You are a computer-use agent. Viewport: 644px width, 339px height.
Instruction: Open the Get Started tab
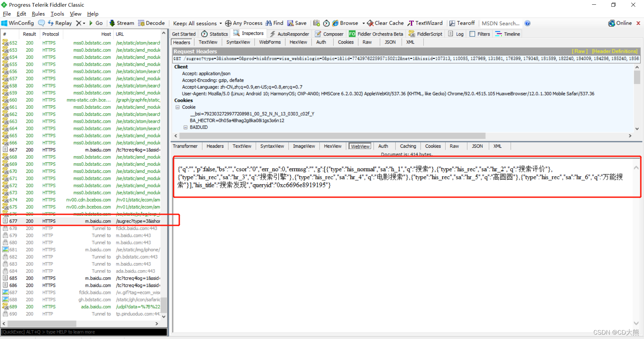pos(183,34)
